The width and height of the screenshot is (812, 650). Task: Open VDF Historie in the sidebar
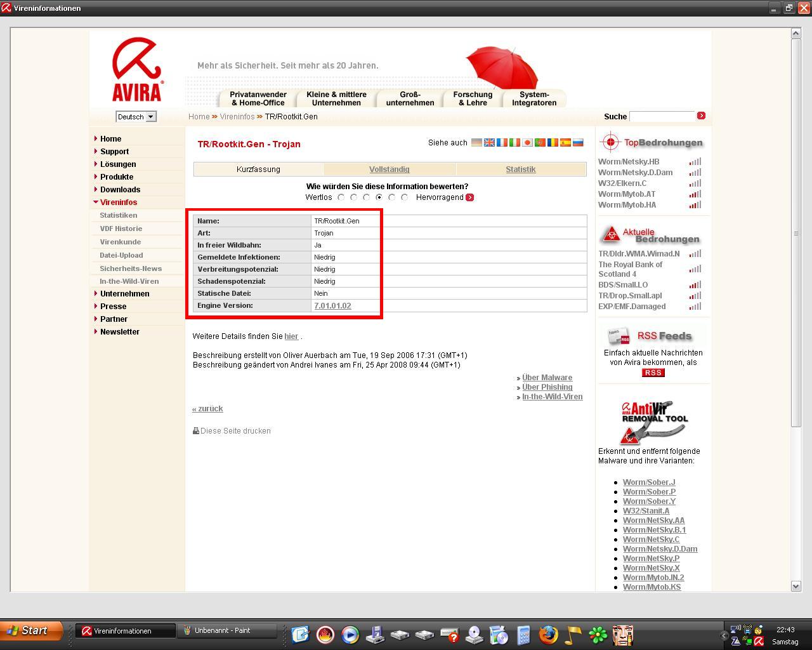tap(121, 229)
